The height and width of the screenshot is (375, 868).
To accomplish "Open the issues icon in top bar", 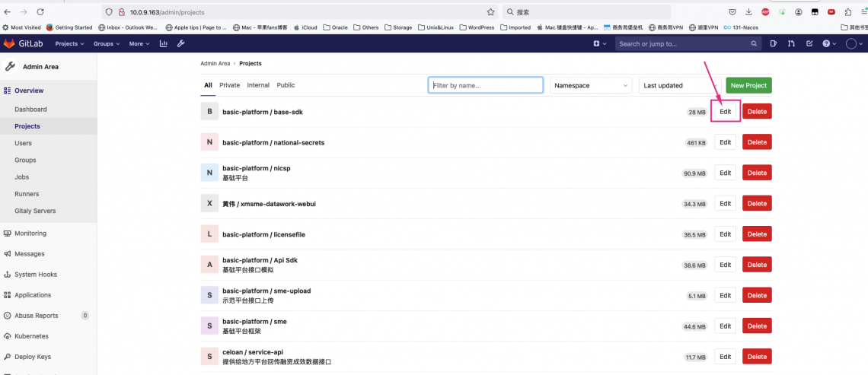I will [x=774, y=43].
